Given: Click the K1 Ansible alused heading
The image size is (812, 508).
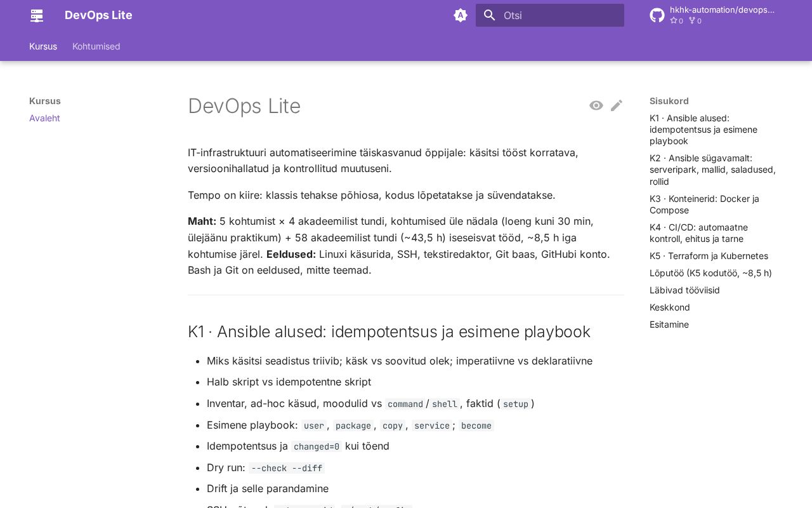Looking at the screenshot, I should 389,331.
